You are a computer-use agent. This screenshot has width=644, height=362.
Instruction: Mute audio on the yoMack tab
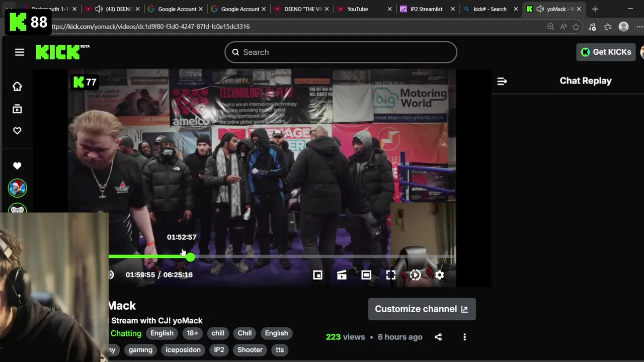coord(540,9)
